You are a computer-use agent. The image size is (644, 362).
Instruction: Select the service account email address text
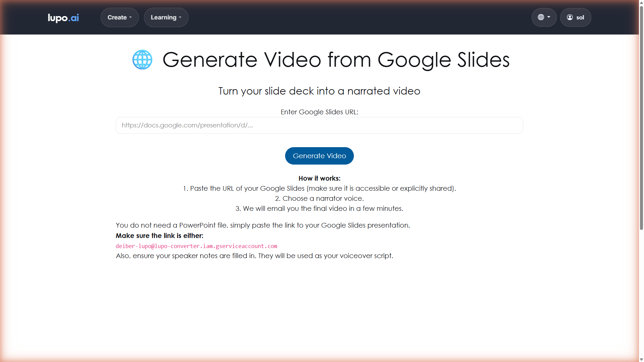coord(197,246)
